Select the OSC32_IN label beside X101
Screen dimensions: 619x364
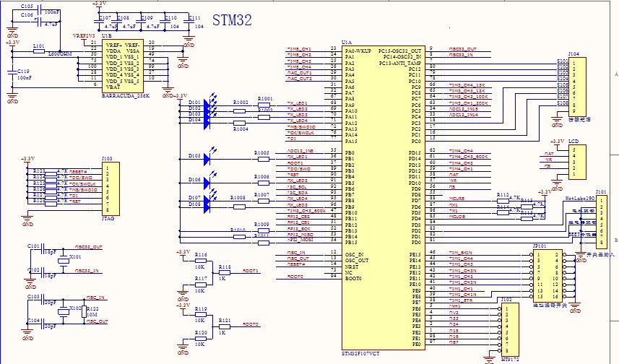87,271
